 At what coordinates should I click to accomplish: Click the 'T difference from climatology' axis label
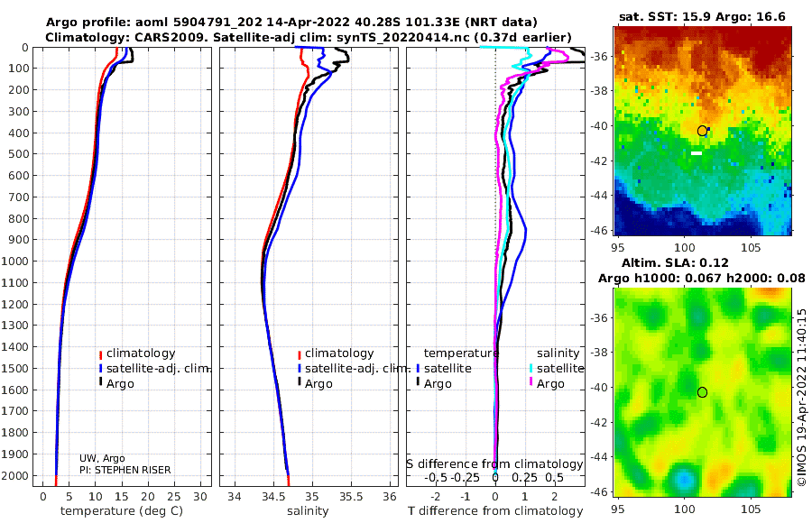495,510
